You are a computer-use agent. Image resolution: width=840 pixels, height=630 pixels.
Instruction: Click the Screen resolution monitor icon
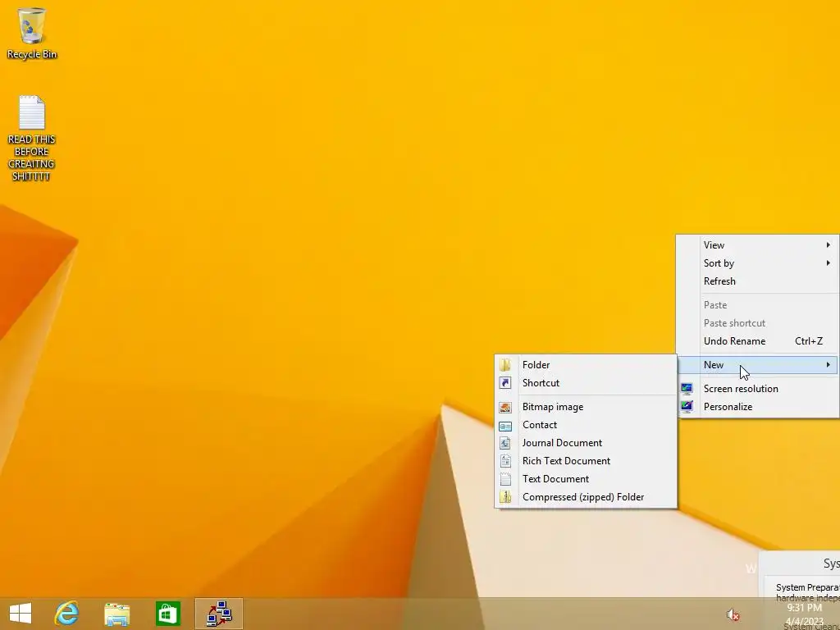point(687,388)
